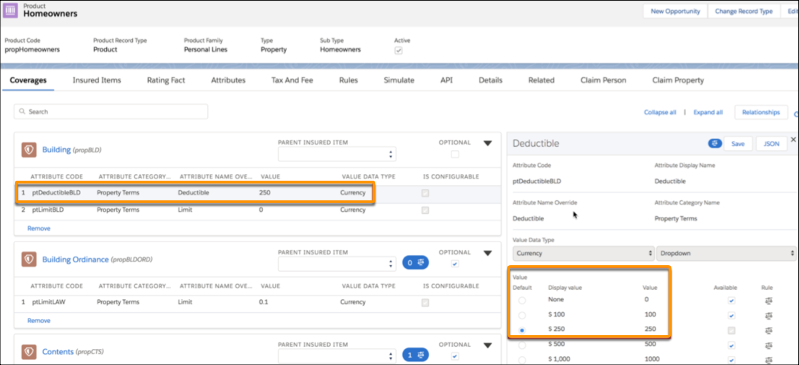Toggle the Active checkbox in the product header

tap(398, 50)
